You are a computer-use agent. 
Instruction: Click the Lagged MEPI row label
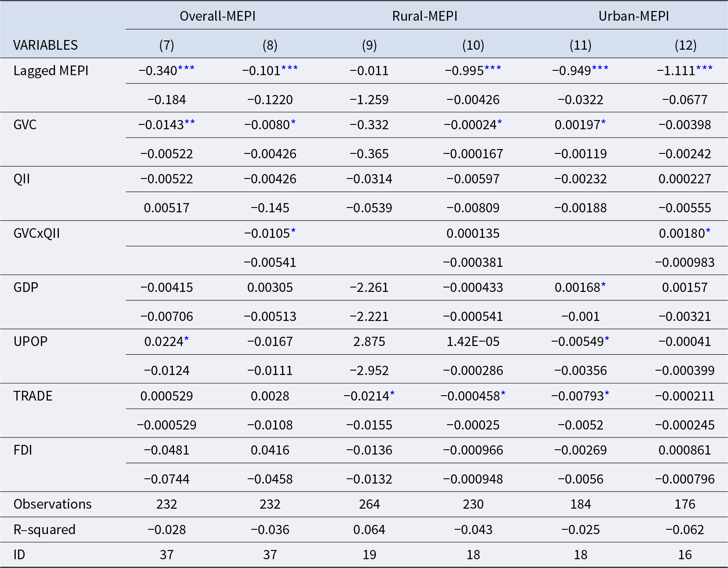click(x=51, y=71)
